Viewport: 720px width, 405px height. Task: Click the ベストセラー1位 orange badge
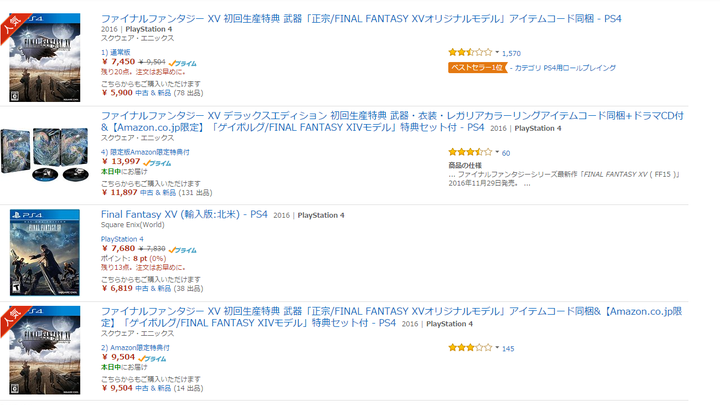click(478, 68)
